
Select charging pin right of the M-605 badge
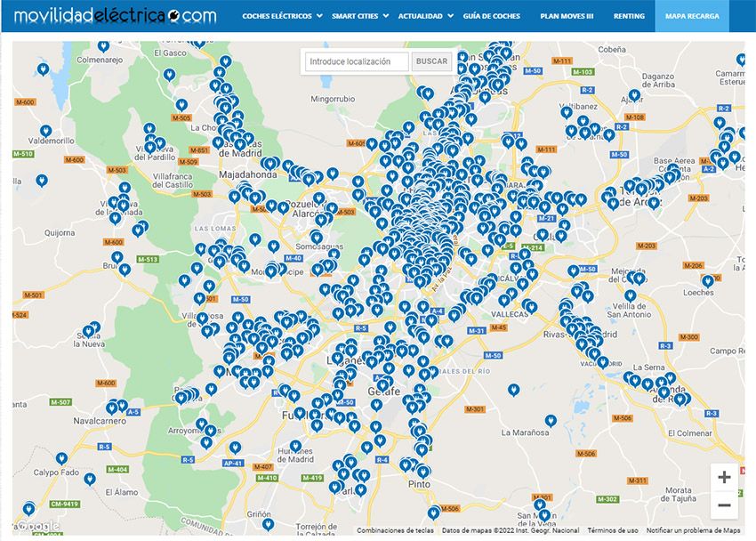371,143
